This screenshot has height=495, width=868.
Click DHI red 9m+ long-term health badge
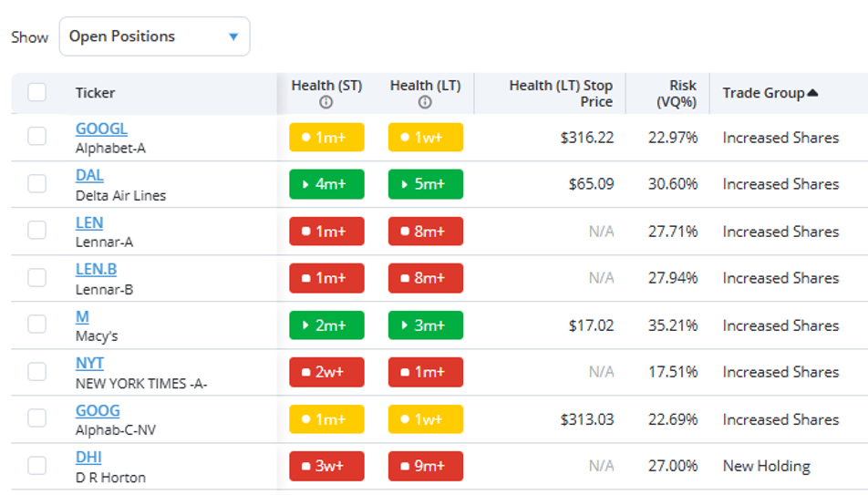[x=425, y=466]
